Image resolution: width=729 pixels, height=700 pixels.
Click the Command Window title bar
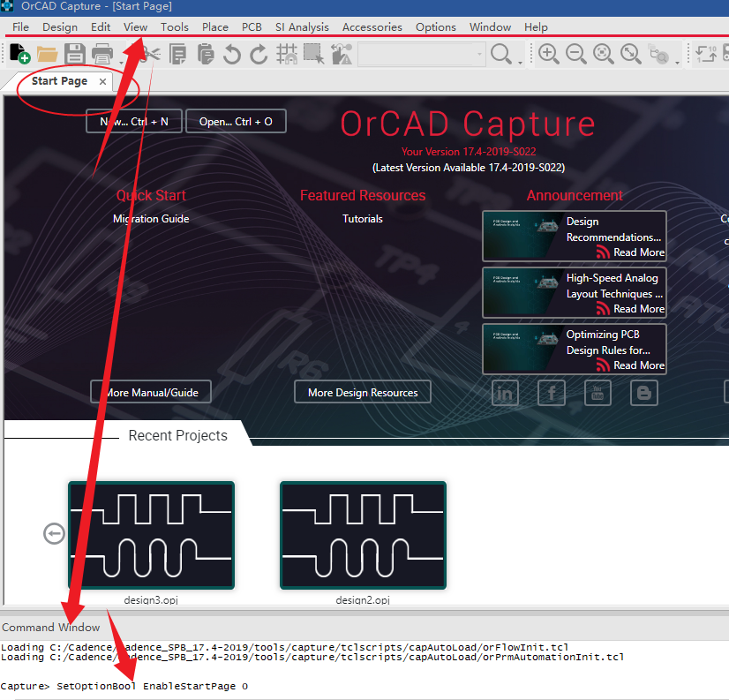(364, 628)
